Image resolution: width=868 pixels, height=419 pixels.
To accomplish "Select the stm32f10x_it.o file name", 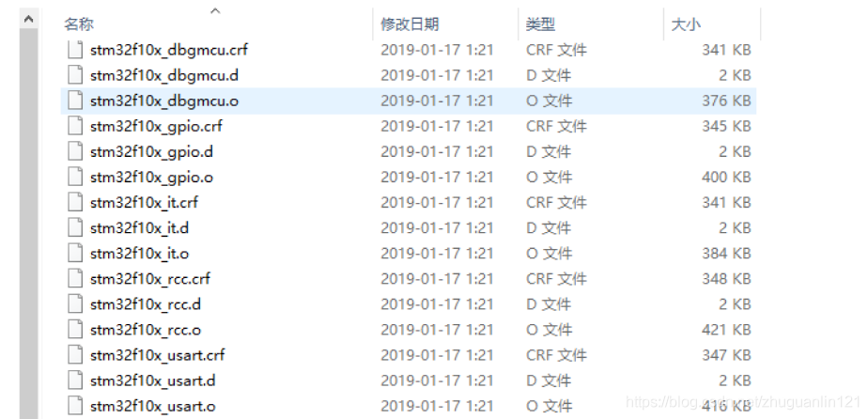I will click(x=139, y=254).
